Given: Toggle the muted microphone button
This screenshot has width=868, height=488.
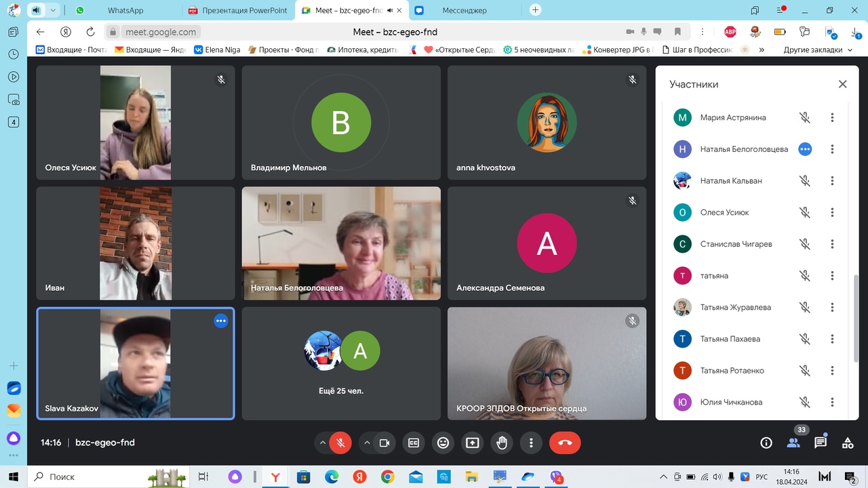Looking at the screenshot, I should click(x=340, y=443).
